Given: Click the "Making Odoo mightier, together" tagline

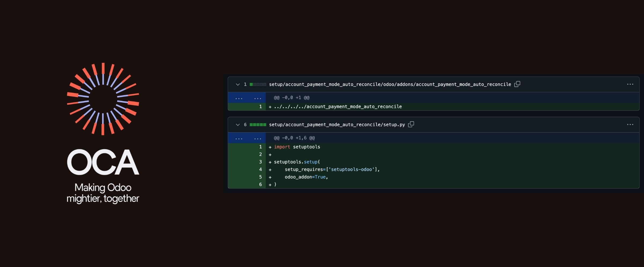Looking at the screenshot, I should tap(103, 193).
